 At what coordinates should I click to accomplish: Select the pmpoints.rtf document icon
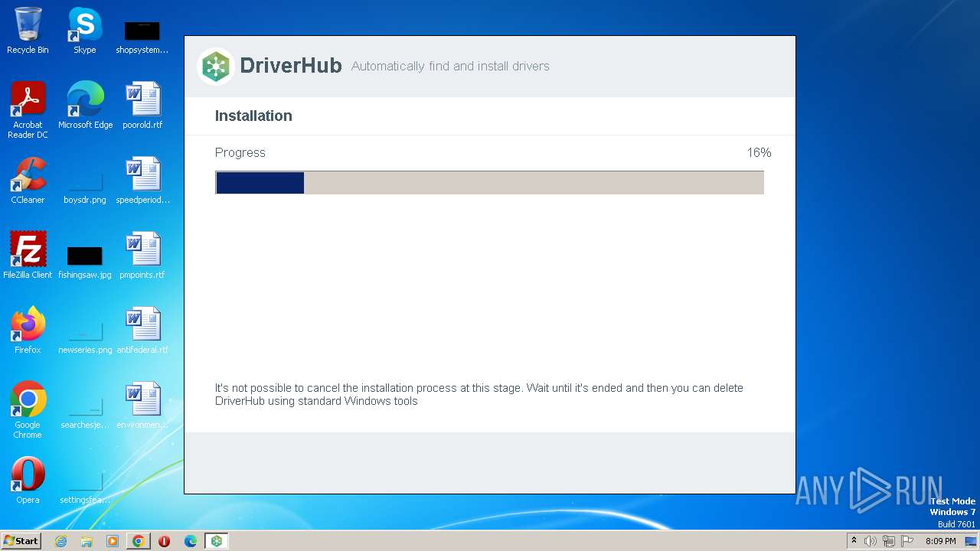142,255
